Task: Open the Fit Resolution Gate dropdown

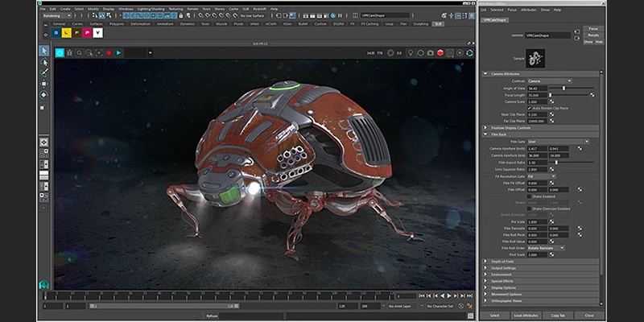Action: pyautogui.click(x=541, y=176)
